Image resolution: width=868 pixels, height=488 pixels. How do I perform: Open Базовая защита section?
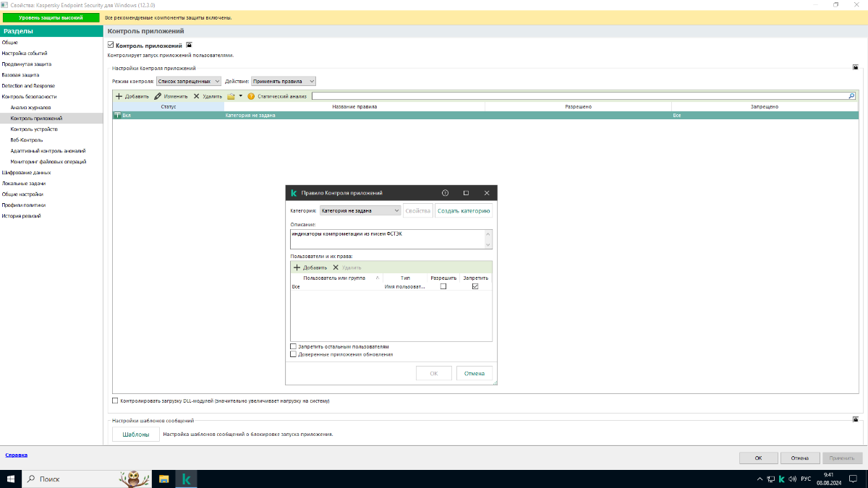point(20,74)
